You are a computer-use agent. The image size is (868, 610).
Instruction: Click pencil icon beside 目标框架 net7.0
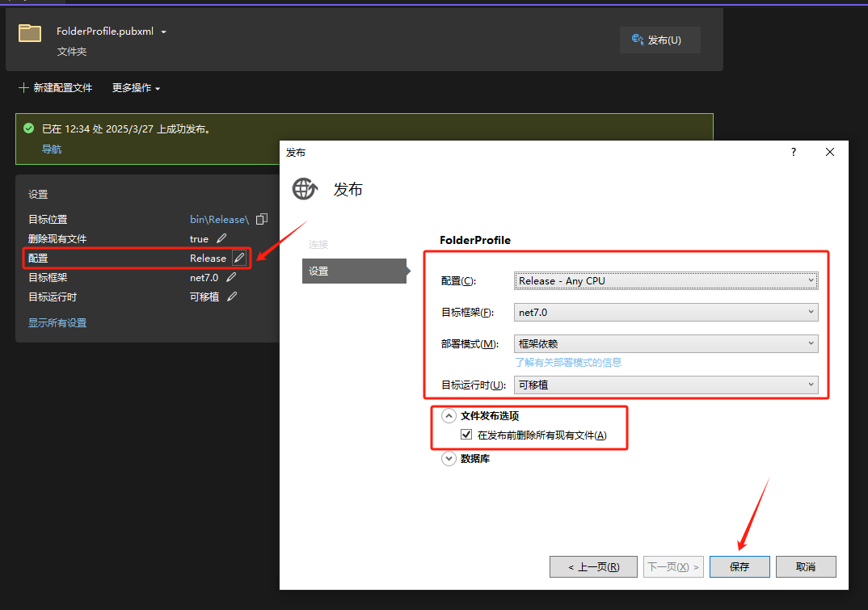click(x=232, y=278)
